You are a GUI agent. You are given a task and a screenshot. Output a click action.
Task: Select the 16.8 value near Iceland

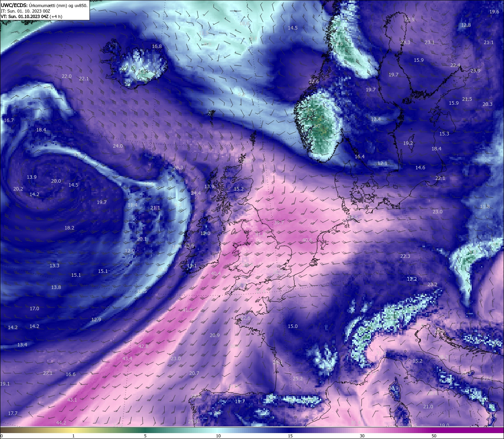point(157,46)
